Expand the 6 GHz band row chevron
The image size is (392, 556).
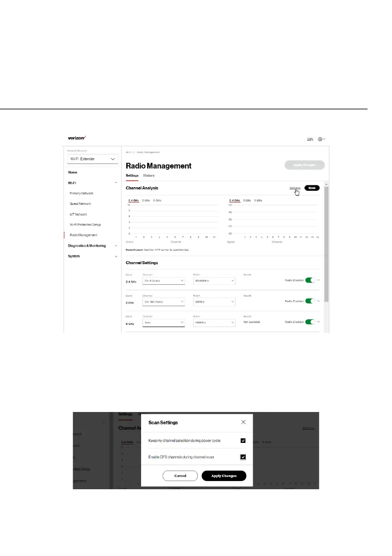click(319, 322)
